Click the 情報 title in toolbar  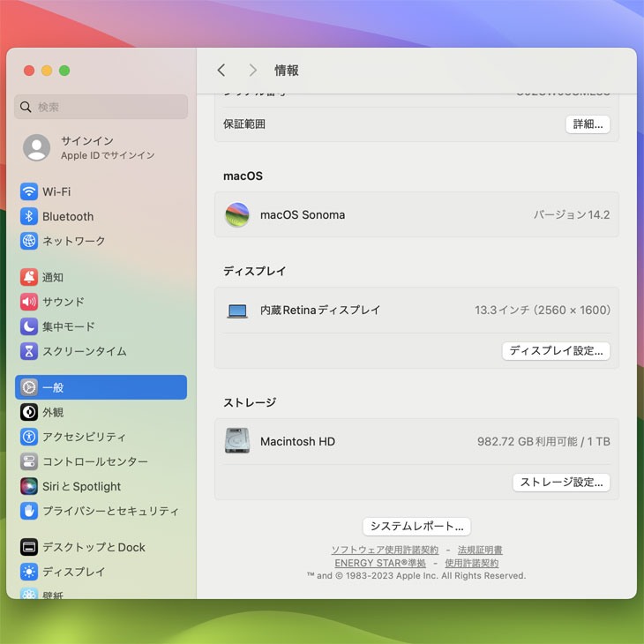tap(286, 71)
